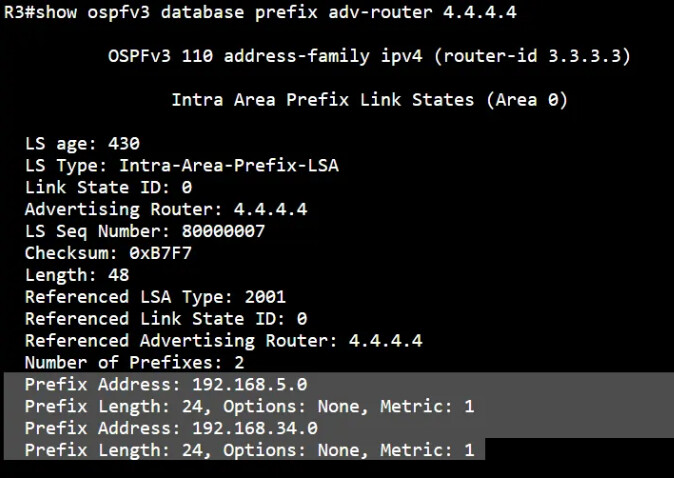Click the Link State ID: 0 line below LS Type
The height and width of the screenshot is (478, 674).
tap(108, 187)
